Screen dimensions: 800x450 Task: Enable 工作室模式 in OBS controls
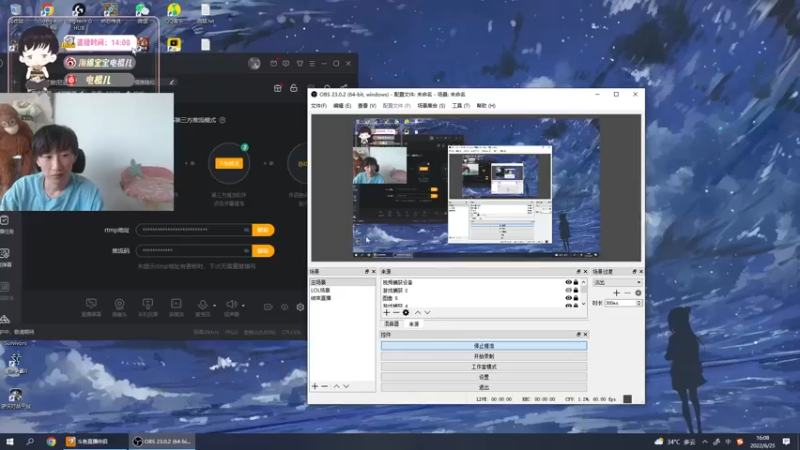pyautogui.click(x=484, y=367)
